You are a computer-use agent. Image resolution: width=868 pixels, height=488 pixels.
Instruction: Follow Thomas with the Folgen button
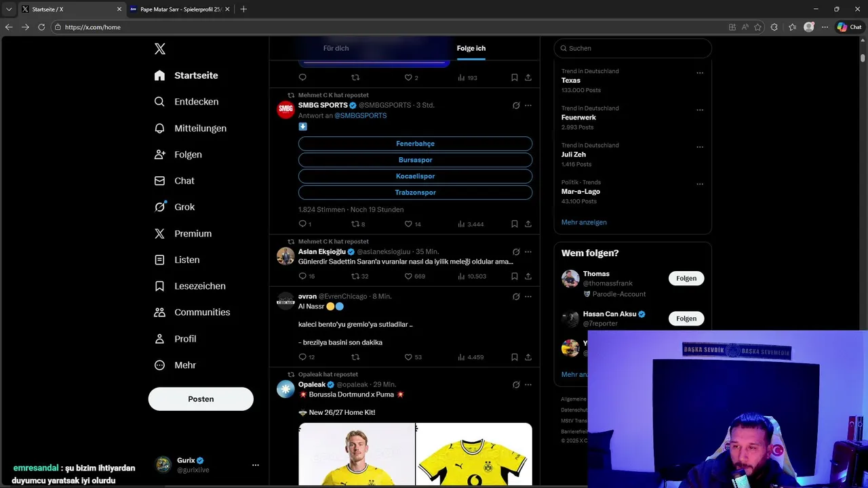point(686,279)
